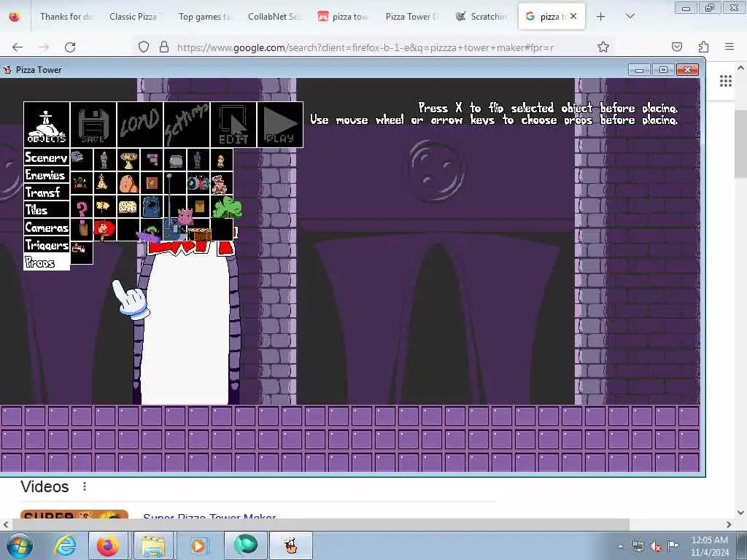Screen dimensions: 747x560
Task: Switch to Edit mode cursor icon
Action: [x=233, y=124]
